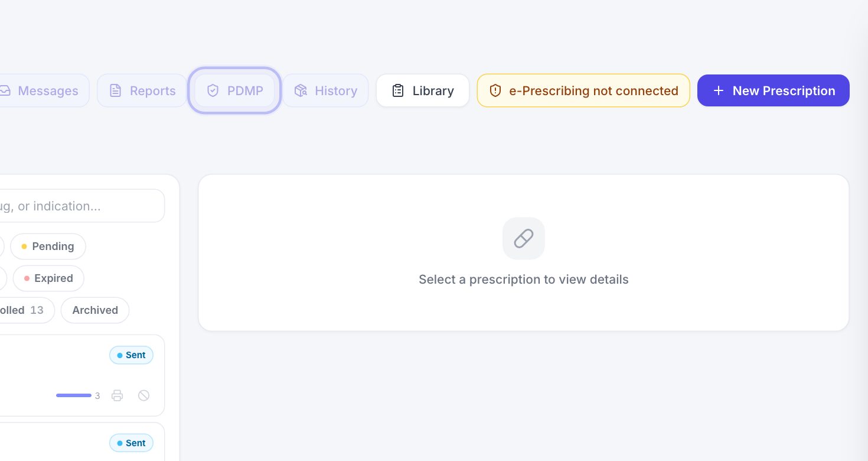The height and width of the screenshot is (461, 868).
Task: Click the Sent badge on second card
Action: pos(131,443)
